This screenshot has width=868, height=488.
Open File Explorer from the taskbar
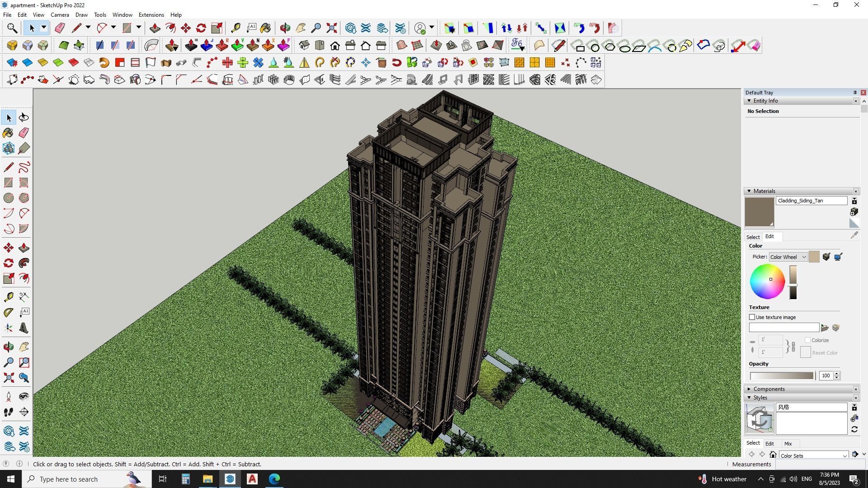coord(208,479)
